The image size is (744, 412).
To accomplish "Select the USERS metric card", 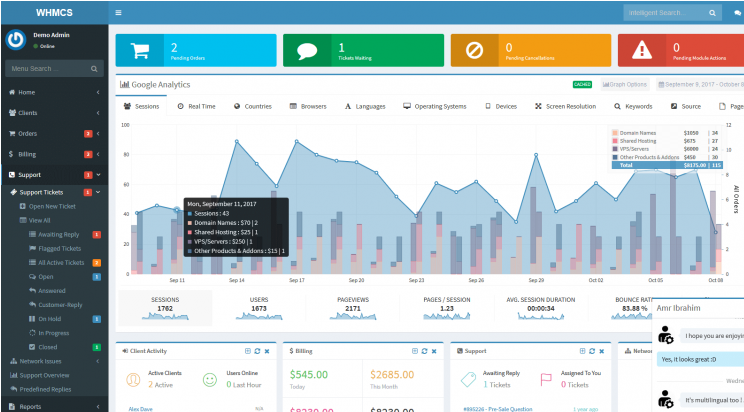I will pos(259,309).
